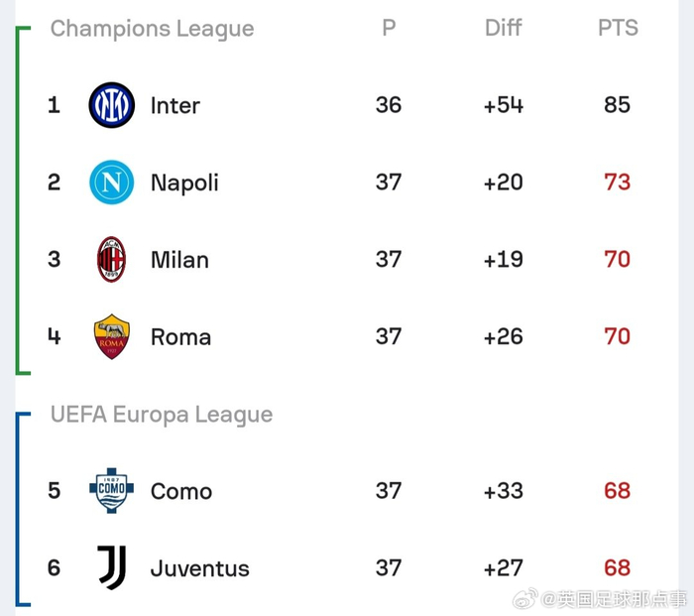The image size is (694, 616).
Task: Click Roma's rank number 4
Action: click(54, 336)
